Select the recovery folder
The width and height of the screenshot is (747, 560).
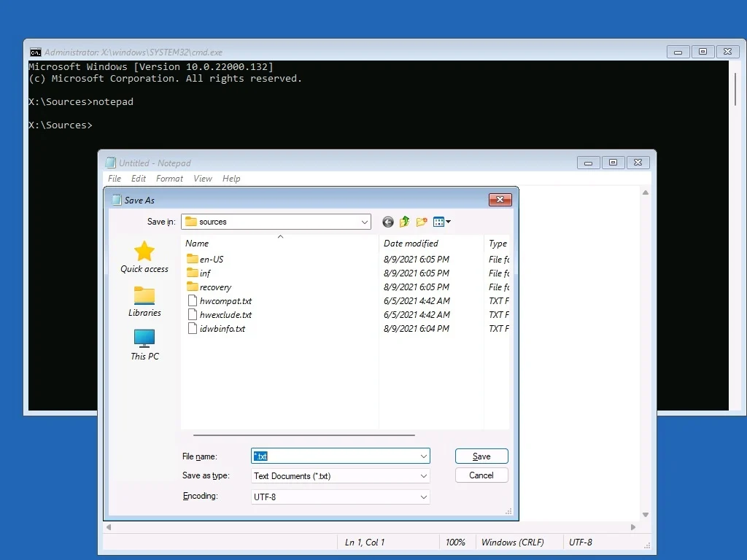pos(209,287)
